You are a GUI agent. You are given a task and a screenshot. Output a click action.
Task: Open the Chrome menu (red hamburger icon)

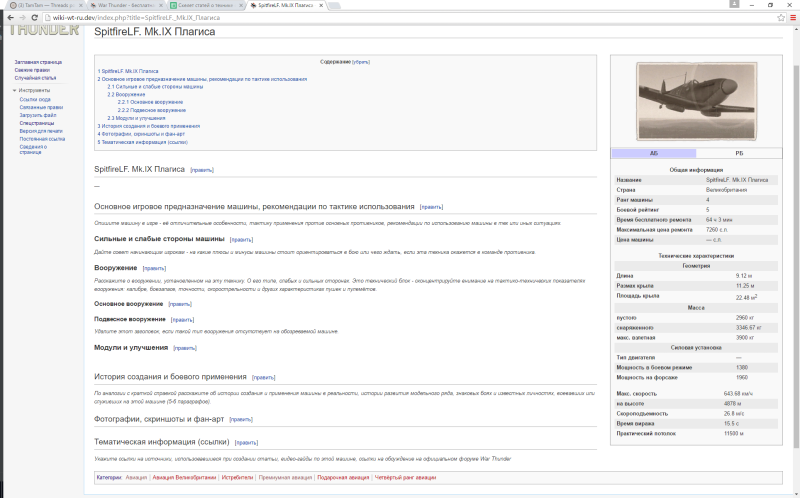click(x=793, y=17)
